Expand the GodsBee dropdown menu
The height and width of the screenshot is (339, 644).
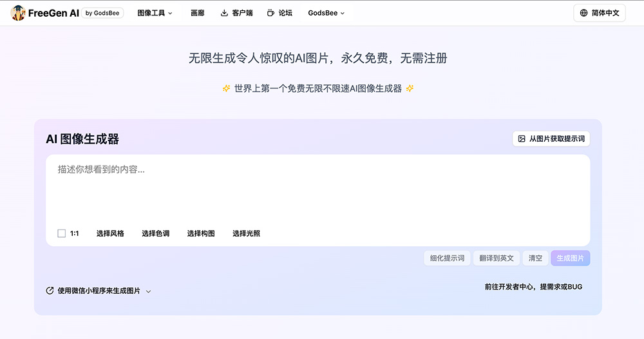tap(326, 13)
